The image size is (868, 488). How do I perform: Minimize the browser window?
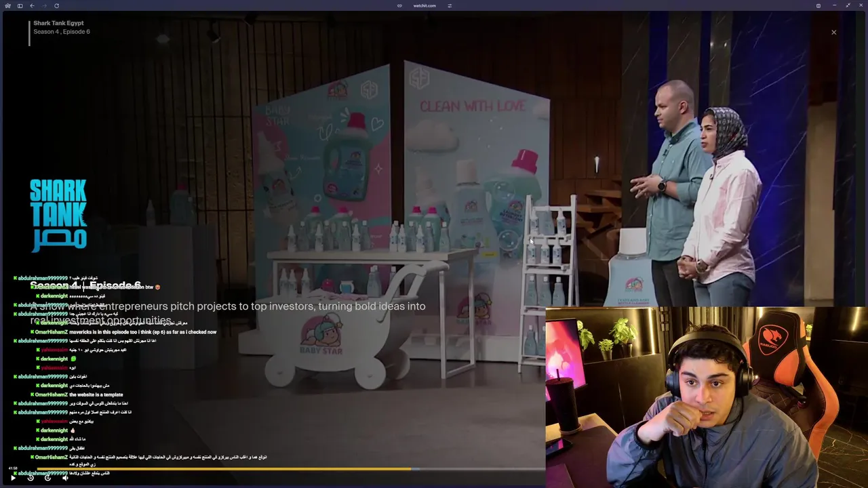[833, 5]
